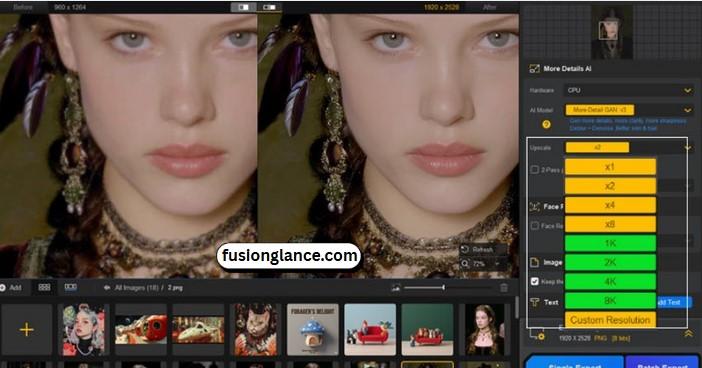
Task: Collapse the export panel double chevron
Action: (689, 334)
